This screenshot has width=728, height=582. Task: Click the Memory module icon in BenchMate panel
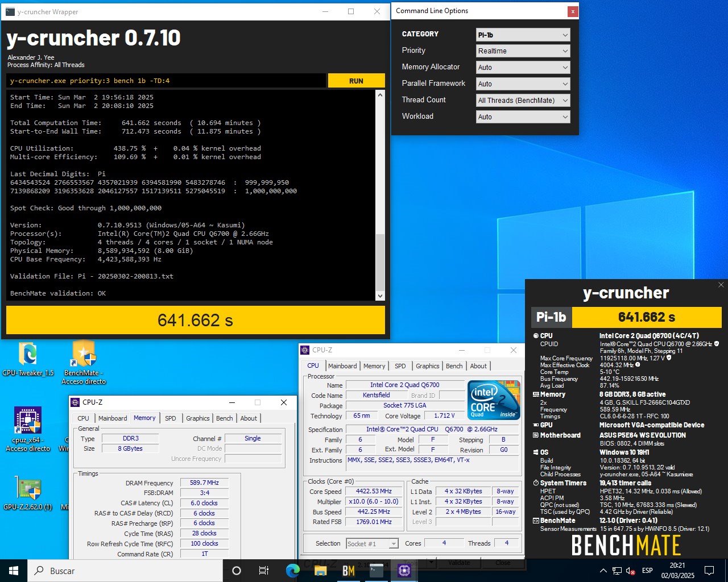pyautogui.click(x=536, y=394)
